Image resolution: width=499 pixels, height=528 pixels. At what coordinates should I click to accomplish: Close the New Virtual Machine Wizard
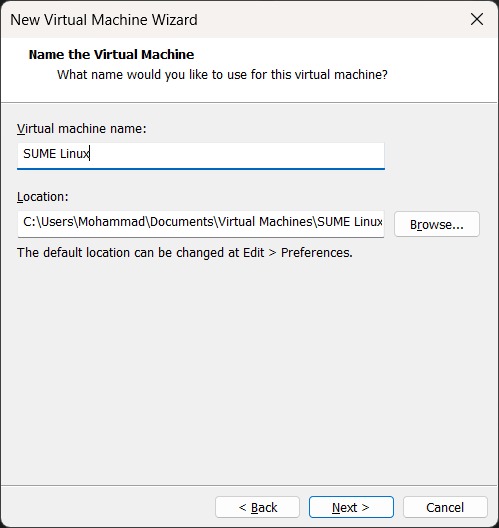click(477, 20)
